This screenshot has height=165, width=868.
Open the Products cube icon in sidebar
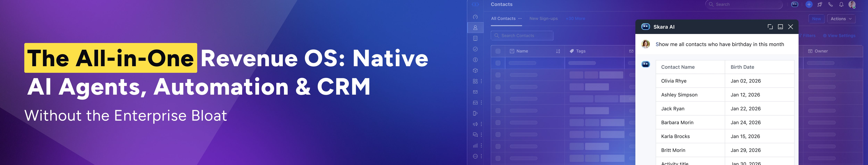[x=475, y=71]
